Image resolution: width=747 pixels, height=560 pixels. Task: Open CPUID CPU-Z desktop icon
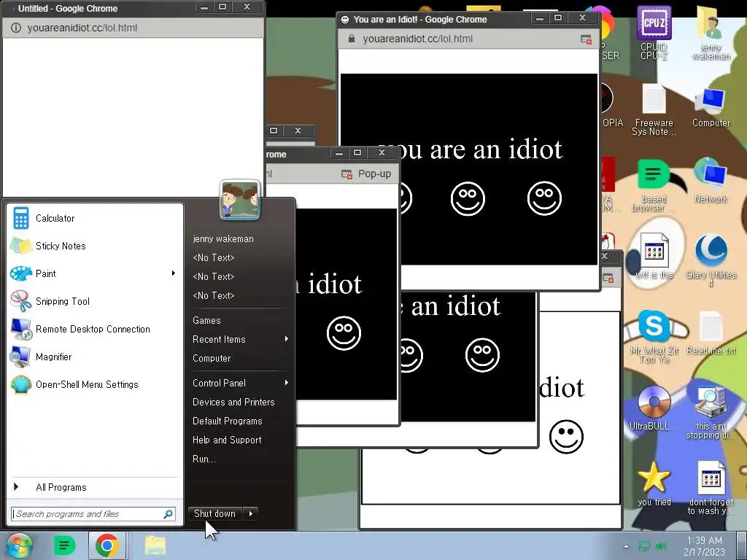(x=654, y=32)
